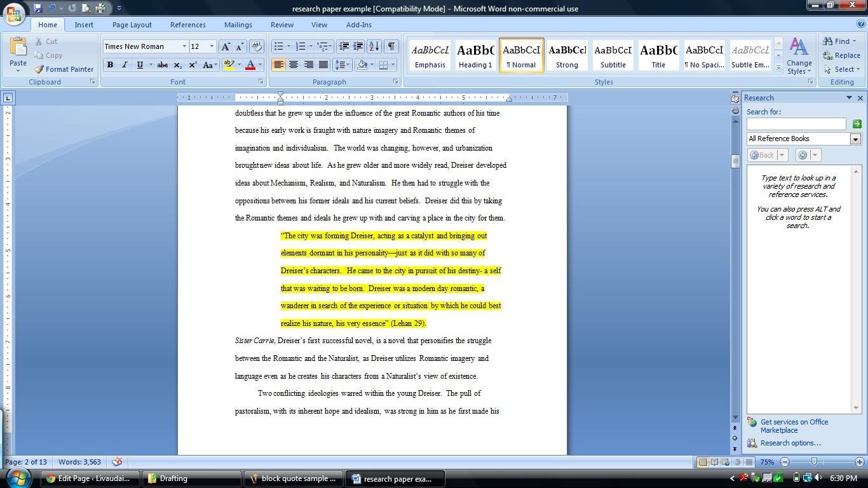Toggle Underline formatting
The image size is (868, 488).
[139, 65]
